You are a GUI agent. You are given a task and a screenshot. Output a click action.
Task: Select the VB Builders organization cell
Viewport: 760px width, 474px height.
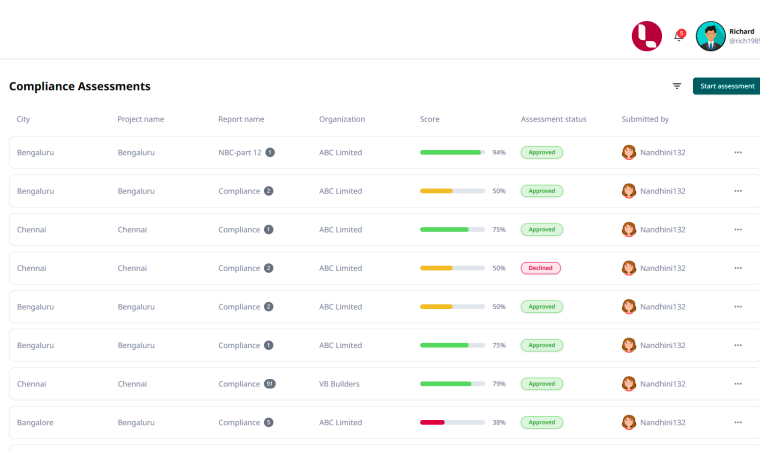pyautogui.click(x=340, y=384)
